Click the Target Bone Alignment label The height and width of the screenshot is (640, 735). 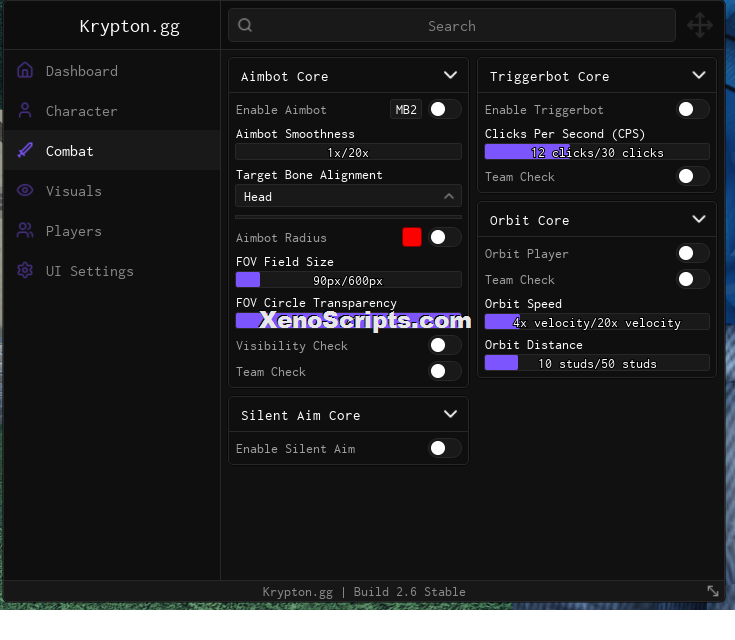point(309,175)
